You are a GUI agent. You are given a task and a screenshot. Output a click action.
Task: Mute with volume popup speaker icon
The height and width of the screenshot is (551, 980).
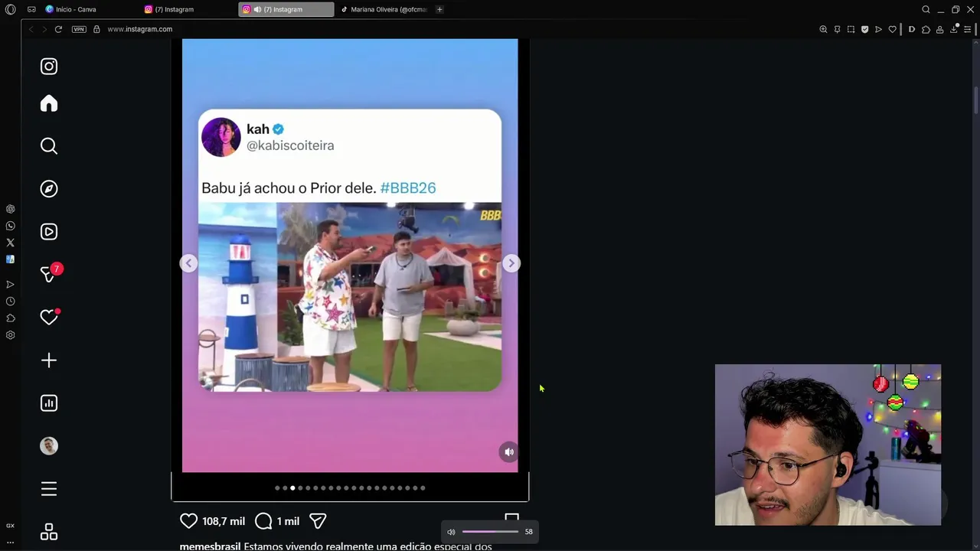point(451,532)
